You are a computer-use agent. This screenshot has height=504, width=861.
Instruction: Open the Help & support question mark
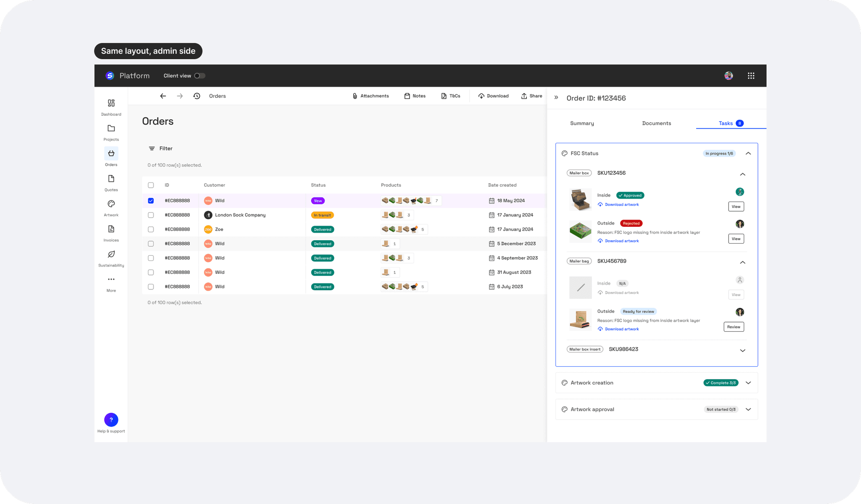[111, 420]
